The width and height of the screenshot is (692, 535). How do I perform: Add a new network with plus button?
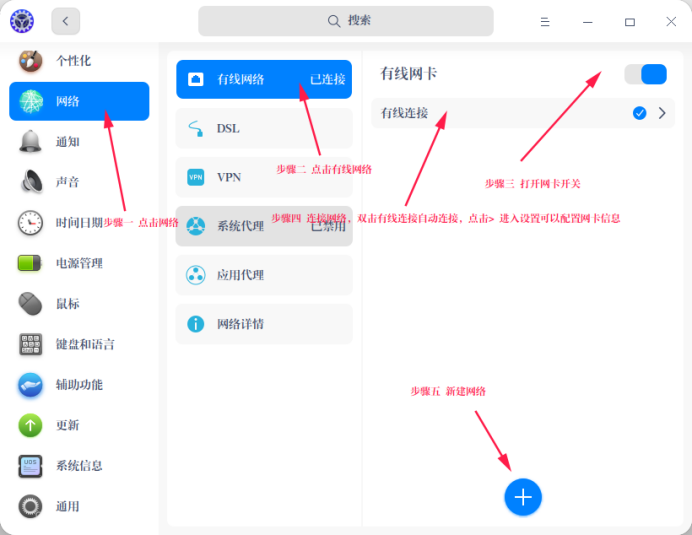pyautogui.click(x=523, y=497)
